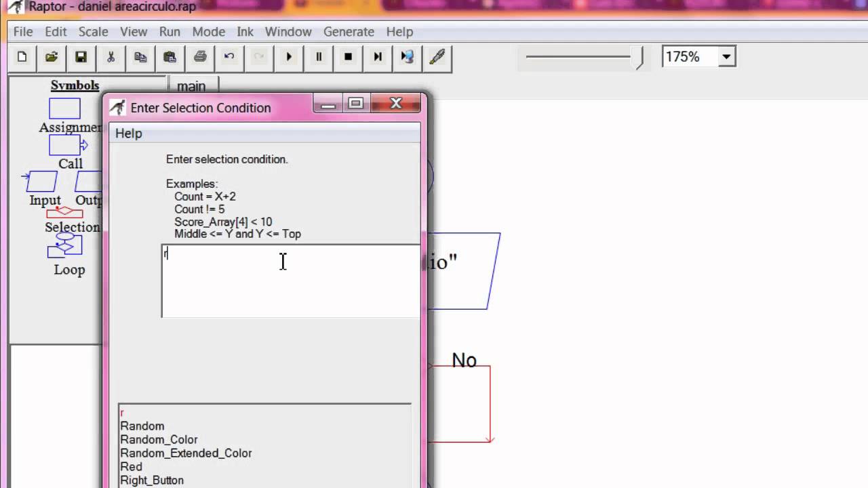Undo the last action
Screen dimensions: 868x488
tap(229, 57)
